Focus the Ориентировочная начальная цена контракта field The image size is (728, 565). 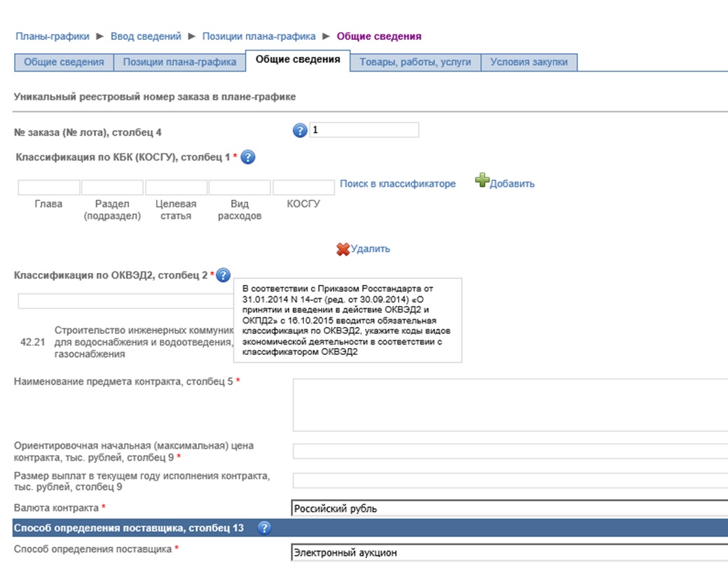point(509,451)
